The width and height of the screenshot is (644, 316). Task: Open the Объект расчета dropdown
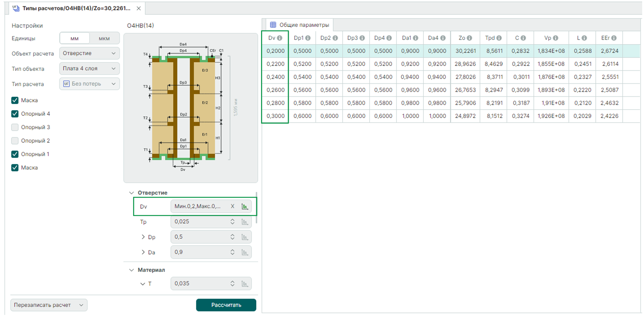[89, 53]
